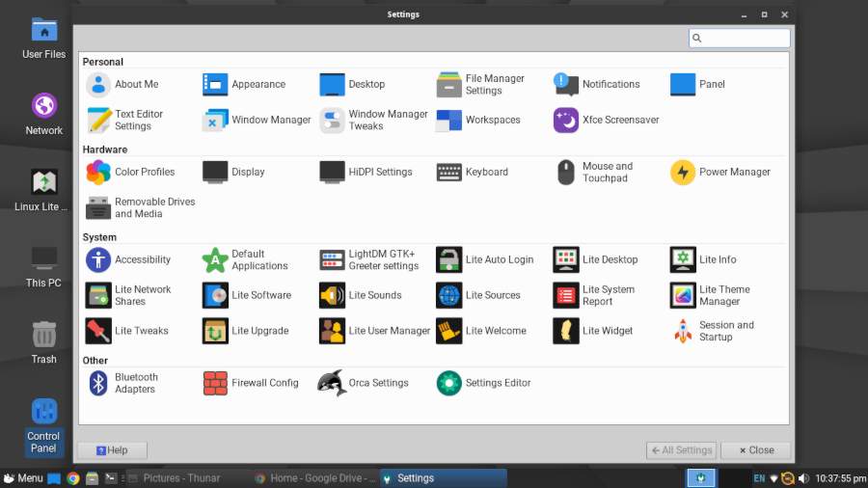This screenshot has height=488, width=868.
Task: Open Lite Widget
Action: coord(593,331)
